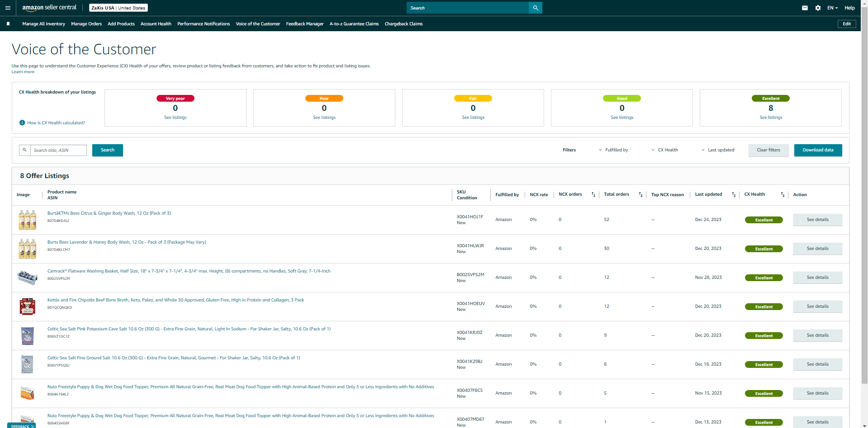Open Burts Bees Lavender & Honey product thumbnail
This screenshot has width=868, height=428.
pyautogui.click(x=27, y=249)
